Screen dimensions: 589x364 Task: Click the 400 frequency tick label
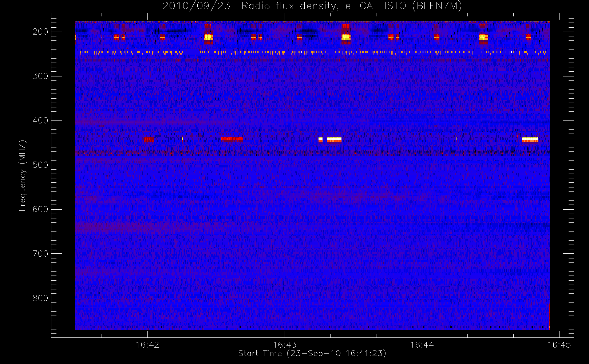pos(40,120)
